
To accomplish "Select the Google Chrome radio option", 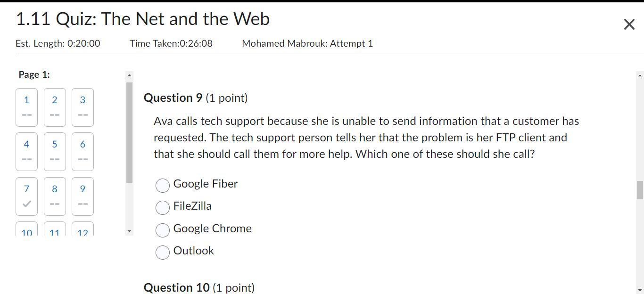I will pyautogui.click(x=163, y=230).
